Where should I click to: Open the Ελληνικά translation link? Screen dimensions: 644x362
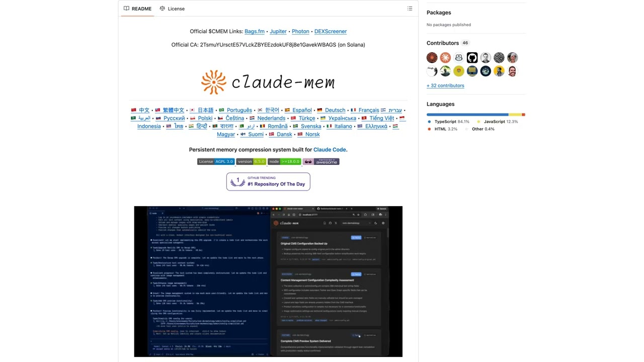(x=372, y=126)
